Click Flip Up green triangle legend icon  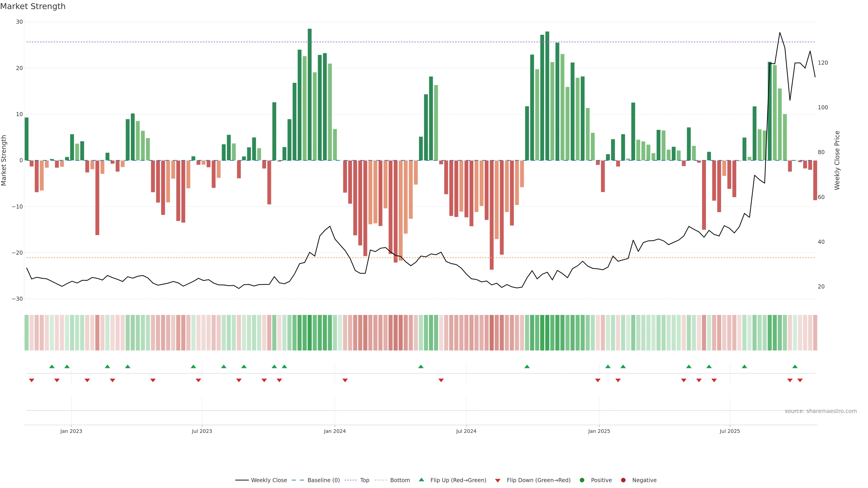click(x=421, y=480)
